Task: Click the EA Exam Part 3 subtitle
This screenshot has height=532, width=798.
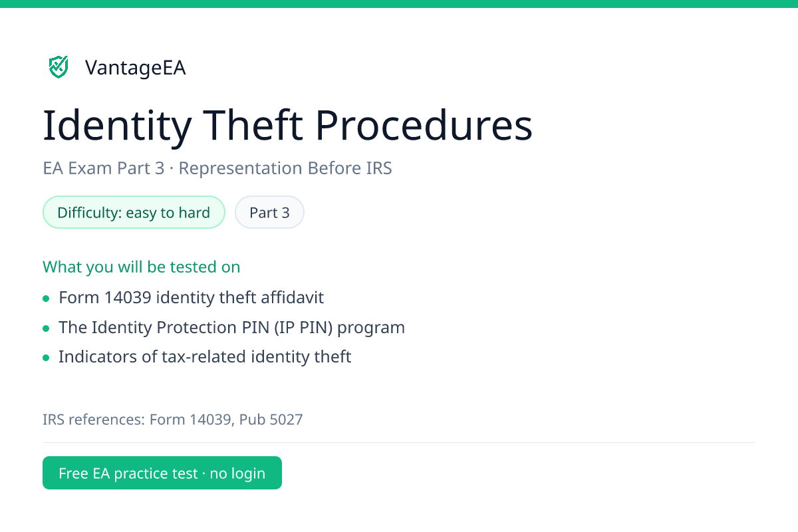Action: [x=103, y=168]
